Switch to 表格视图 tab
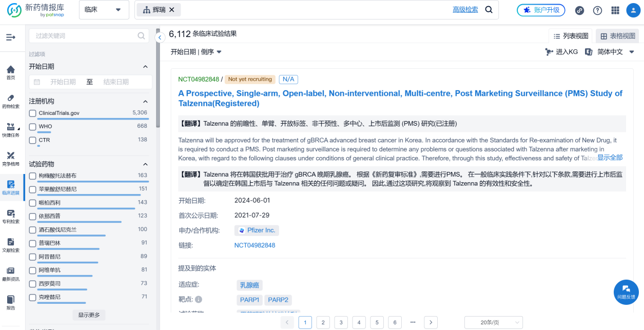Viewport: 644px width, 330px height. tap(618, 36)
